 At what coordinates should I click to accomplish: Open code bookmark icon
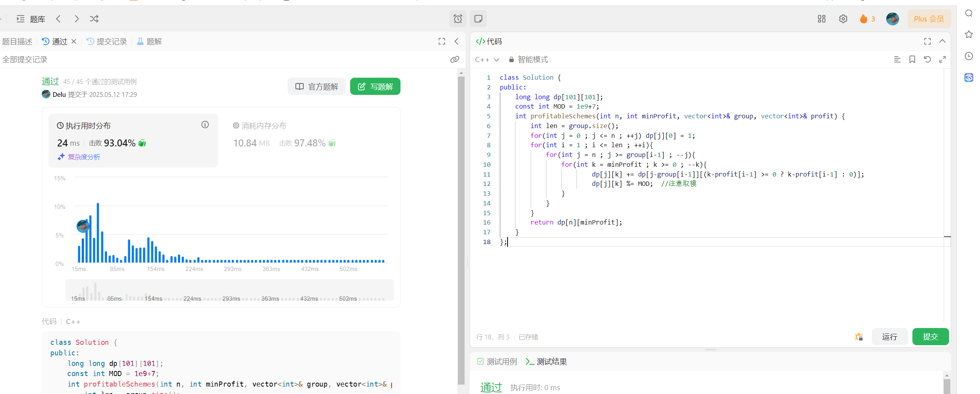pos(912,59)
